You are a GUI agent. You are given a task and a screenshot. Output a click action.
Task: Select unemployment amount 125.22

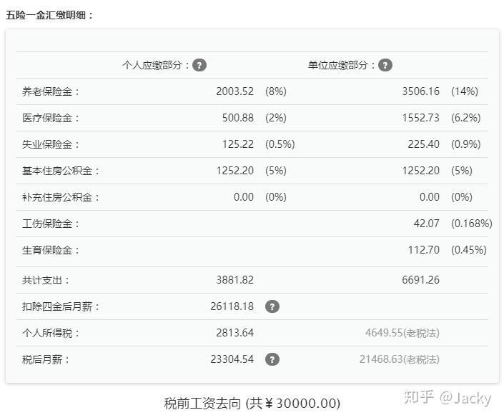point(238,144)
